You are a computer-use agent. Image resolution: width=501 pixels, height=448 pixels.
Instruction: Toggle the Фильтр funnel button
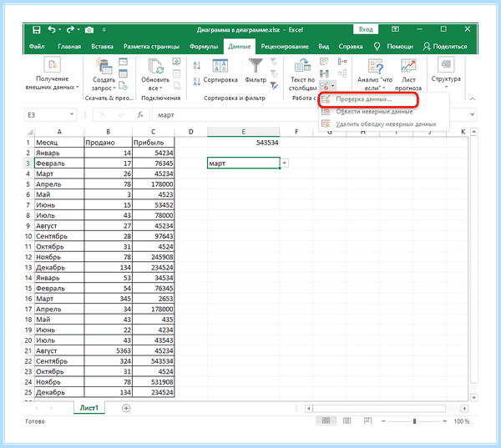(256, 71)
